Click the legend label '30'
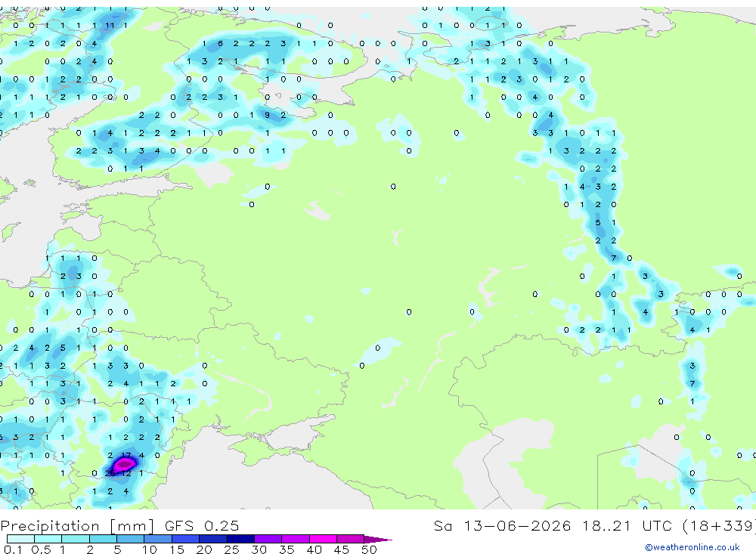The image size is (756, 554). [x=259, y=549]
